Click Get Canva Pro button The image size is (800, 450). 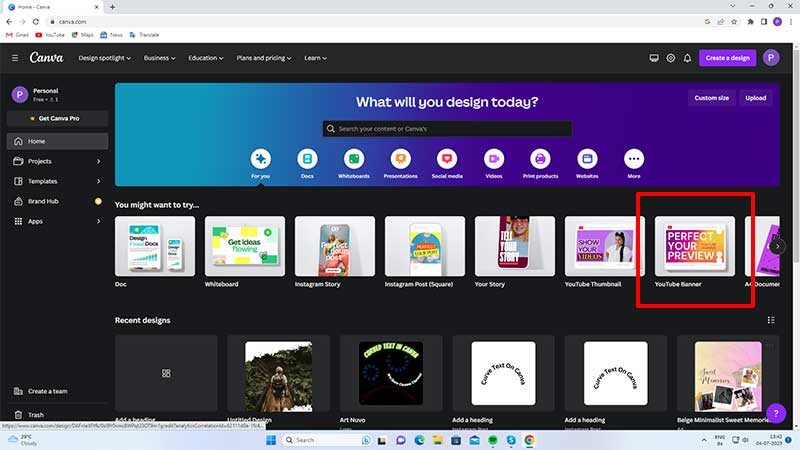pos(57,118)
